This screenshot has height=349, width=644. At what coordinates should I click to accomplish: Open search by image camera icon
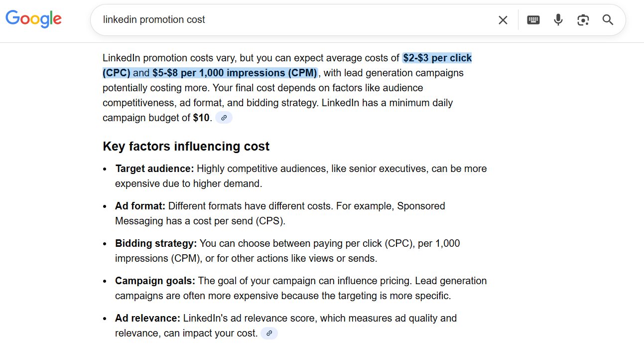(583, 20)
